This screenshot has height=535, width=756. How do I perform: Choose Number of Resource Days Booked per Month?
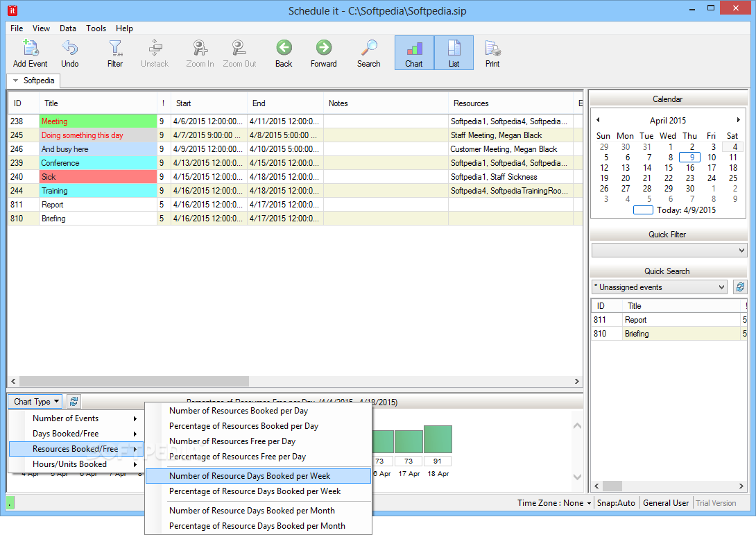[x=259, y=511]
